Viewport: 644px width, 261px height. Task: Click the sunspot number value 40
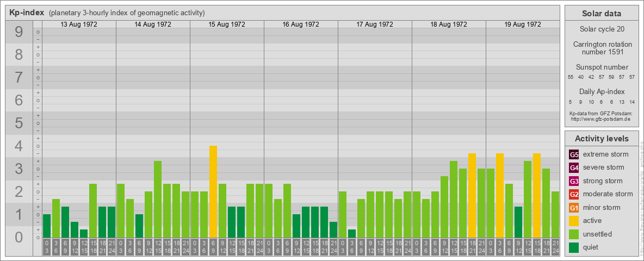click(x=581, y=77)
